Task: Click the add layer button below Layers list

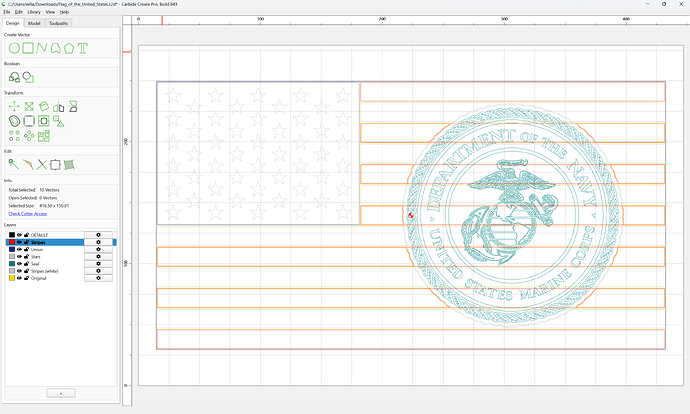Action: click(61, 393)
